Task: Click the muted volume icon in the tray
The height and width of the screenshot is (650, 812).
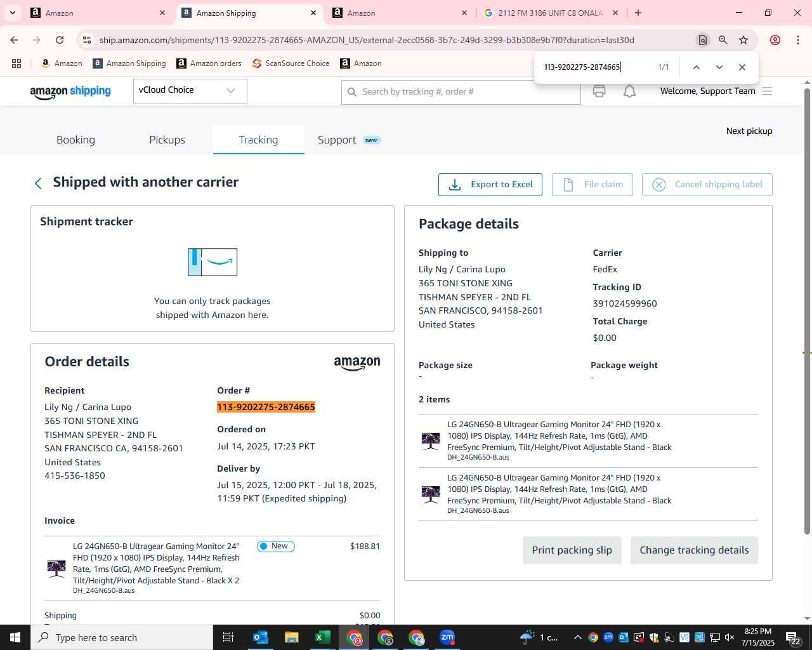Action: coord(730,637)
